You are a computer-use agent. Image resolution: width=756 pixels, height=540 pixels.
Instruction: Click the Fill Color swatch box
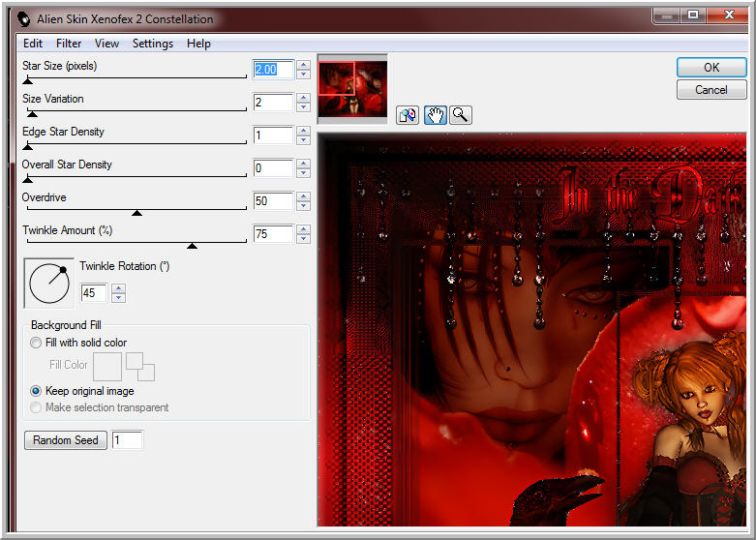click(107, 367)
